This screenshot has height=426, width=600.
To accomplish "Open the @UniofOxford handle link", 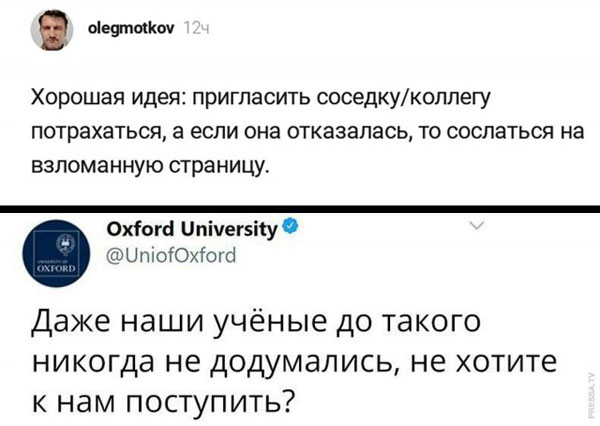I will (x=172, y=254).
